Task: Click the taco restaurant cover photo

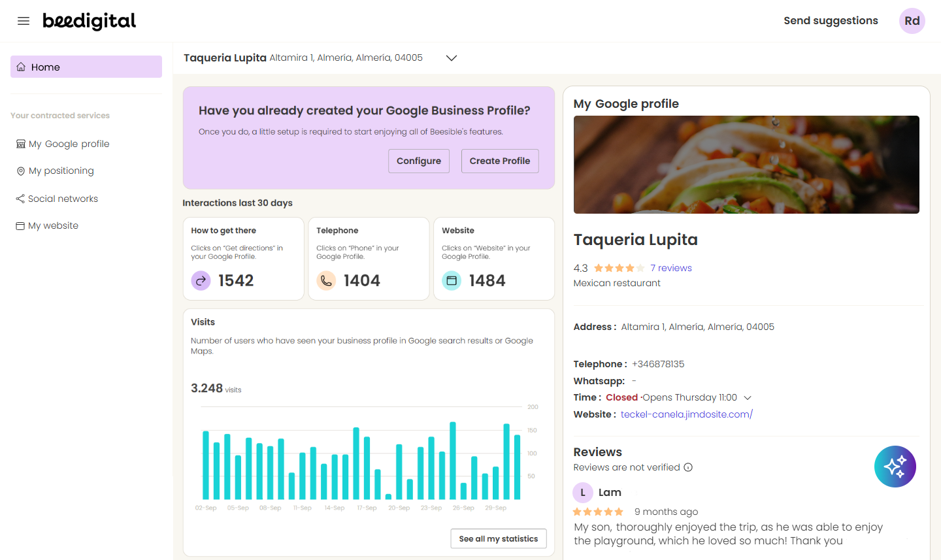Action: point(746,165)
